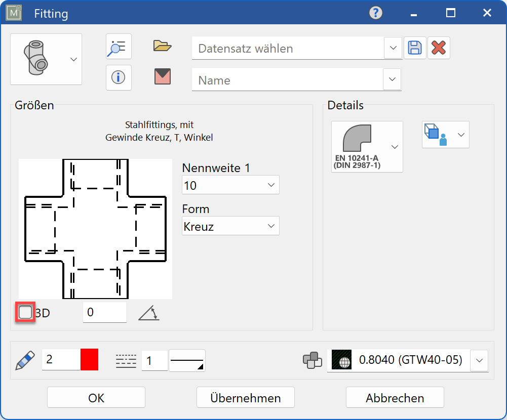The width and height of the screenshot is (507, 420).
Task: Click the info icon for fitting details
Action: (x=118, y=77)
